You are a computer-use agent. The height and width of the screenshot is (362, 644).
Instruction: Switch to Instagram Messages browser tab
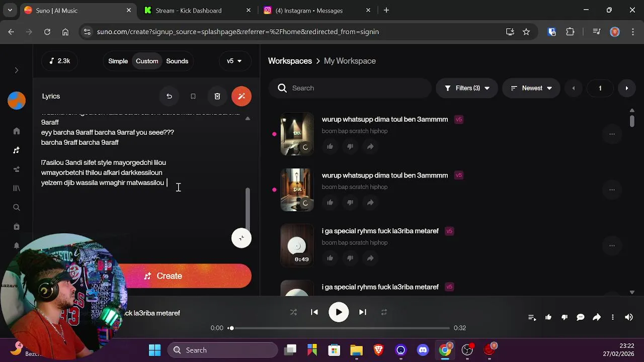(317, 10)
